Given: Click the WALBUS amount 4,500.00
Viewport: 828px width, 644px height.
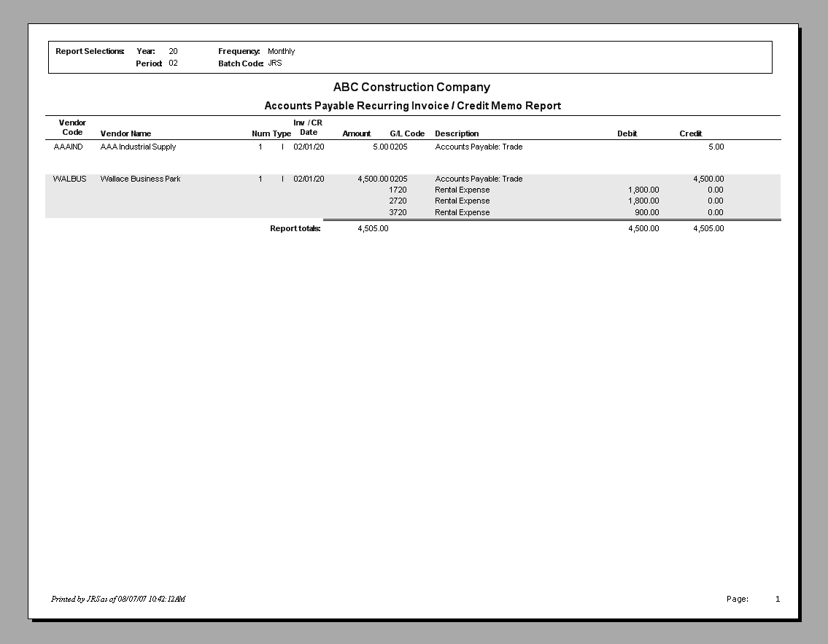Looking at the screenshot, I should click(x=373, y=179).
